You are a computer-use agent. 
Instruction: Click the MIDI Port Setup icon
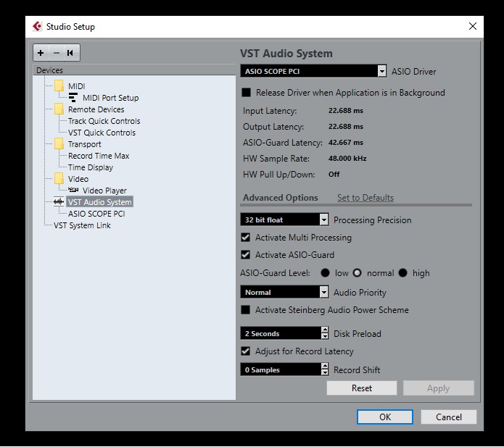coord(73,98)
